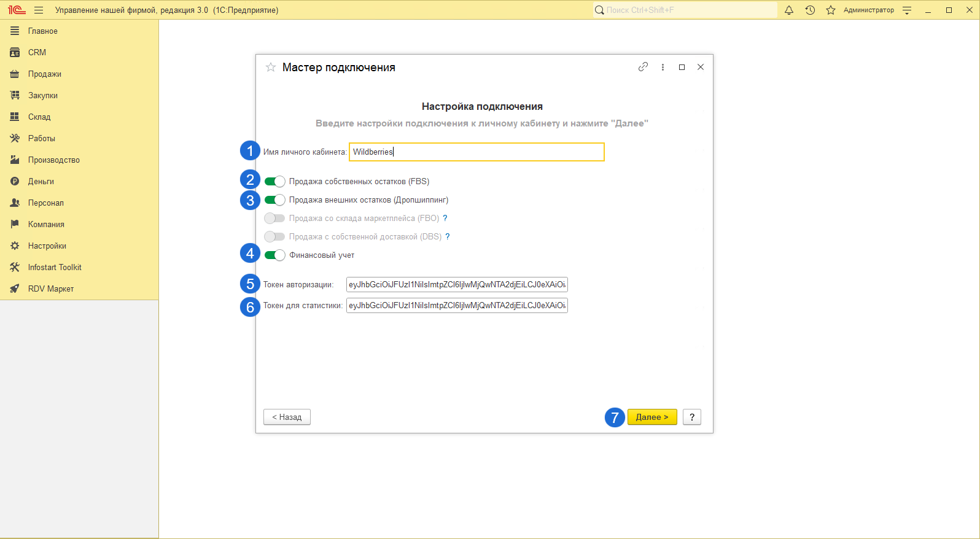
Task: Click the Производство sidebar icon
Action: coord(15,160)
